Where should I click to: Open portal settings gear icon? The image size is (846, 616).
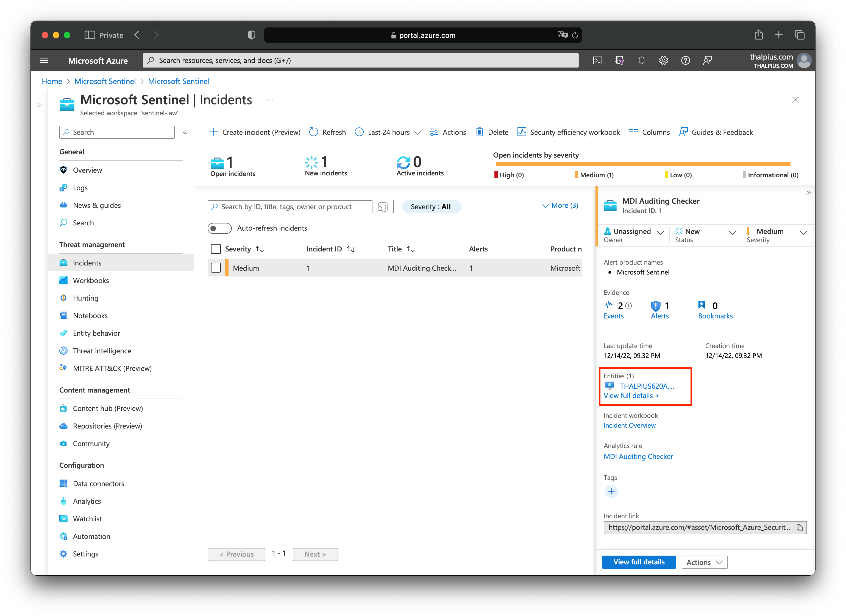663,60
